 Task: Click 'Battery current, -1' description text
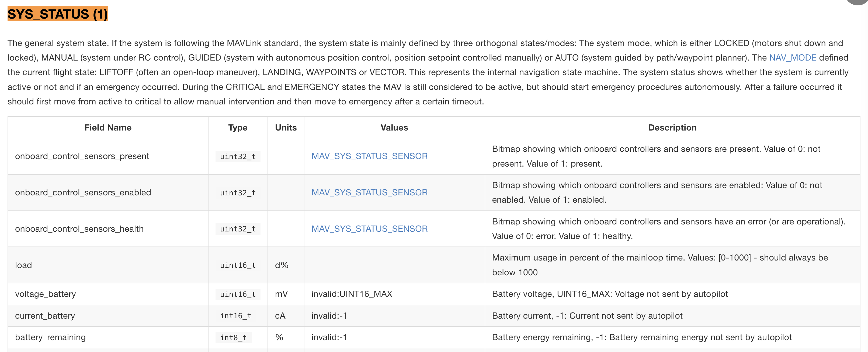(587, 316)
